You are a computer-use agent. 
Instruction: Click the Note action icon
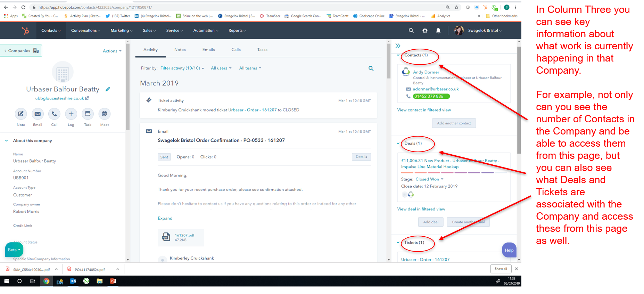[x=21, y=114]
